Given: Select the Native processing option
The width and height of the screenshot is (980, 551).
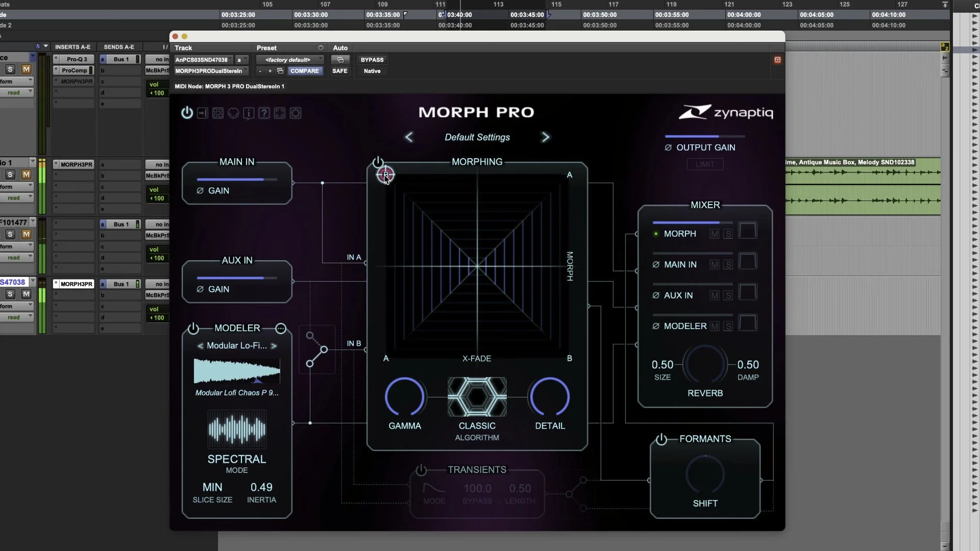Looking at the screenshot, I should coord(373,71).
